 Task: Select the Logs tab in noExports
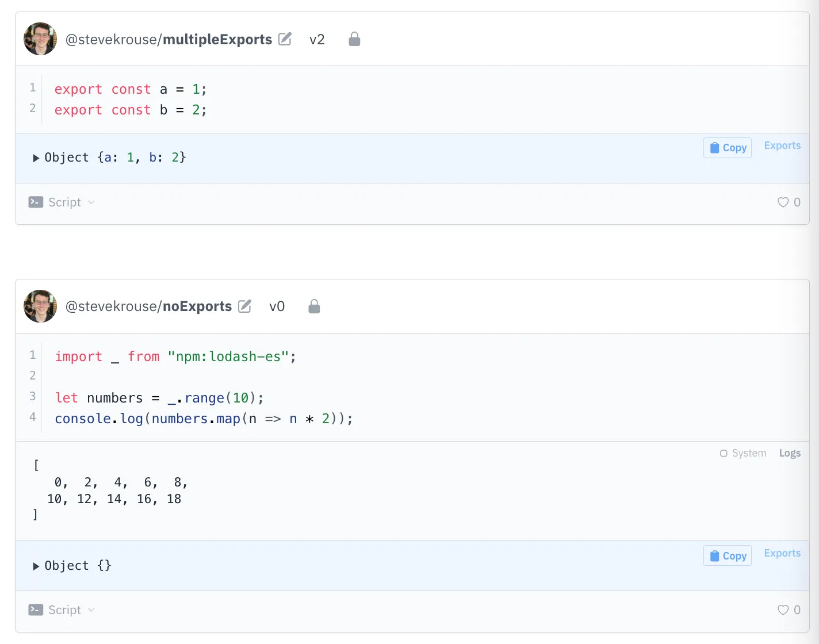click(x=790, y=453)
